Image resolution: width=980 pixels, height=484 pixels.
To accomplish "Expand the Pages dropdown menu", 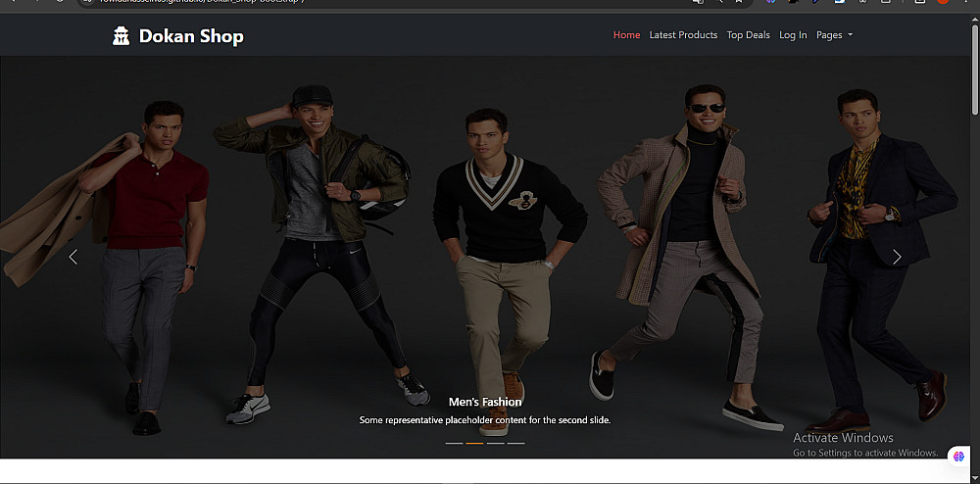I will pos(834,35).
